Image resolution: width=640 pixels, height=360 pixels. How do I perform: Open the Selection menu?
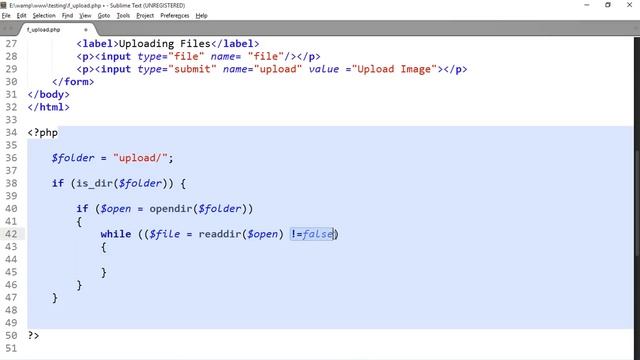(x=44, y=16)
